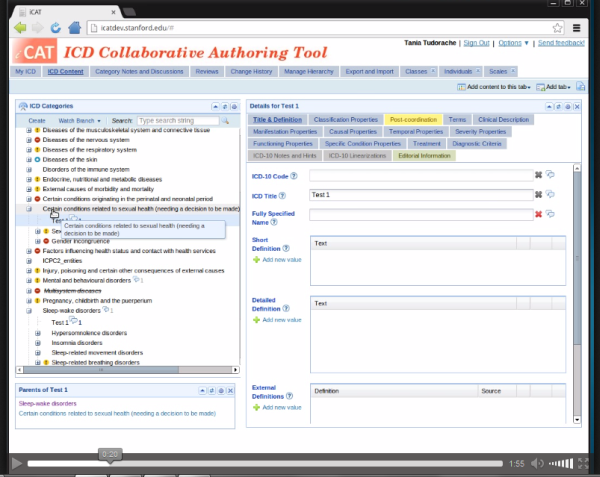Refresh the Details for Test 1 panel

click(558, 106)
